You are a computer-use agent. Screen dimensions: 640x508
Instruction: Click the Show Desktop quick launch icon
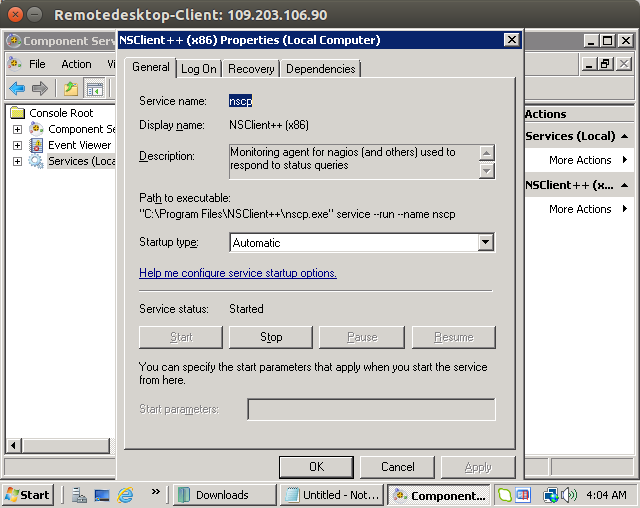[x=102, y=495]
